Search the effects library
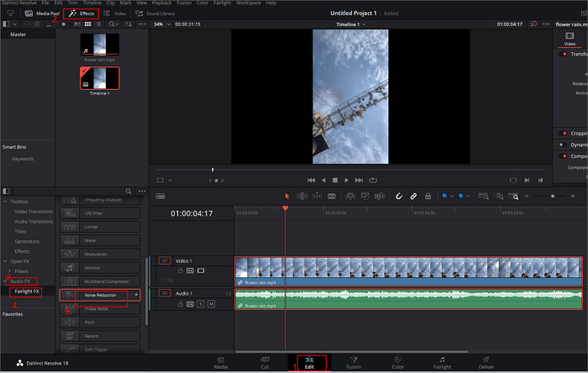Screen dimensions: 588x373 coord(129,192)
